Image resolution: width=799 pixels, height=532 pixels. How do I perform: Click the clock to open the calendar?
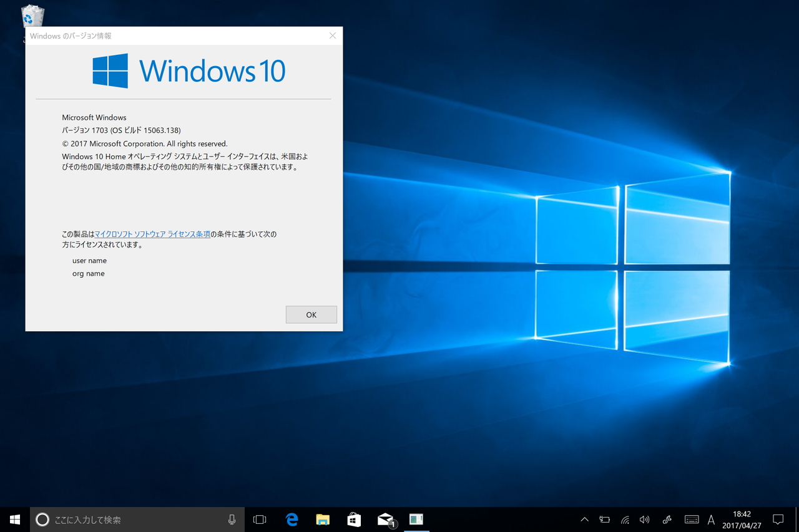(x=741, y=519)
